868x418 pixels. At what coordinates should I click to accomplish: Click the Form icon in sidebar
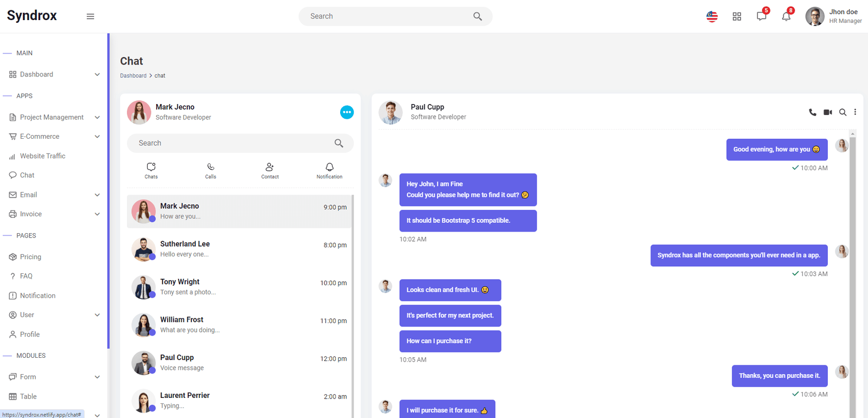[12, 377]
